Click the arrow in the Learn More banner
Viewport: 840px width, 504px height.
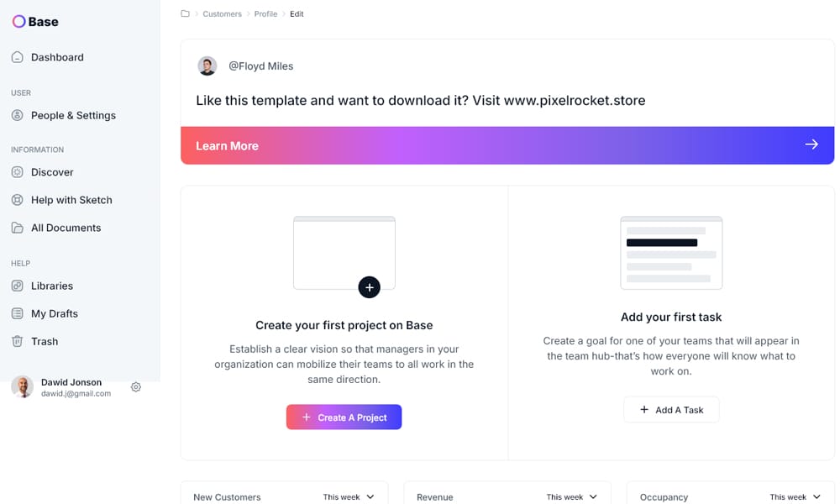pyautogui.click(x=811, y=144)
